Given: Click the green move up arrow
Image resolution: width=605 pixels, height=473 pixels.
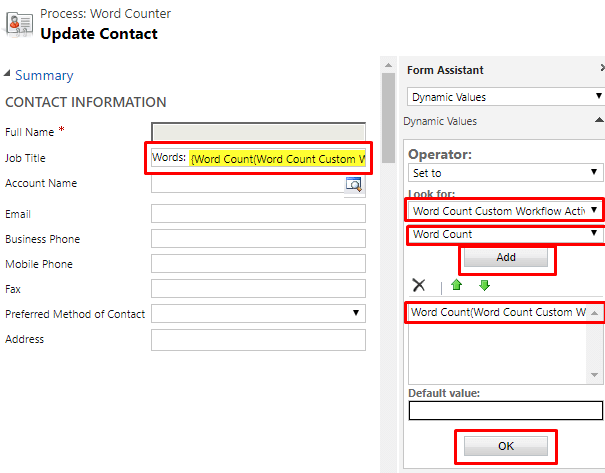Looking at the screenshot, I should coord(456,285).
